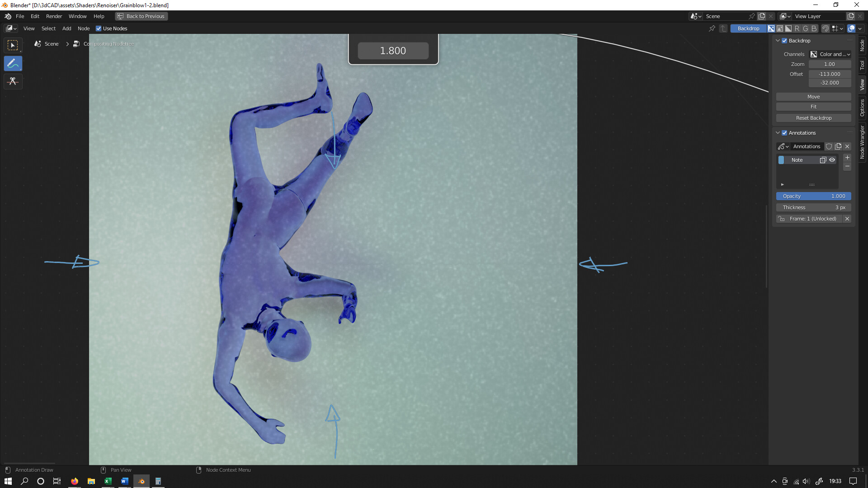This screenshot has height=488, width=868.
Task: Click the Reset Backdrop button
Action: 814,118
